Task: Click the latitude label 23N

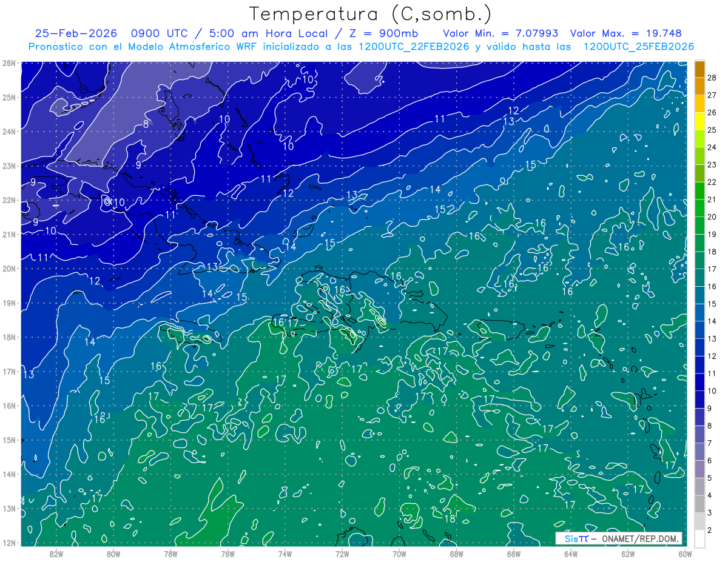Action: 8,166
